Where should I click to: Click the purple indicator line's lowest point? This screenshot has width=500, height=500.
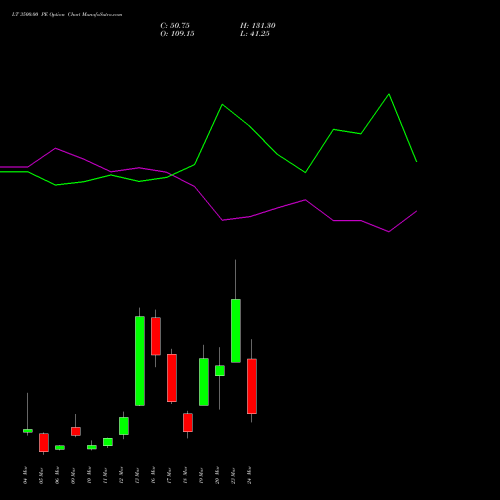point(389,232)
